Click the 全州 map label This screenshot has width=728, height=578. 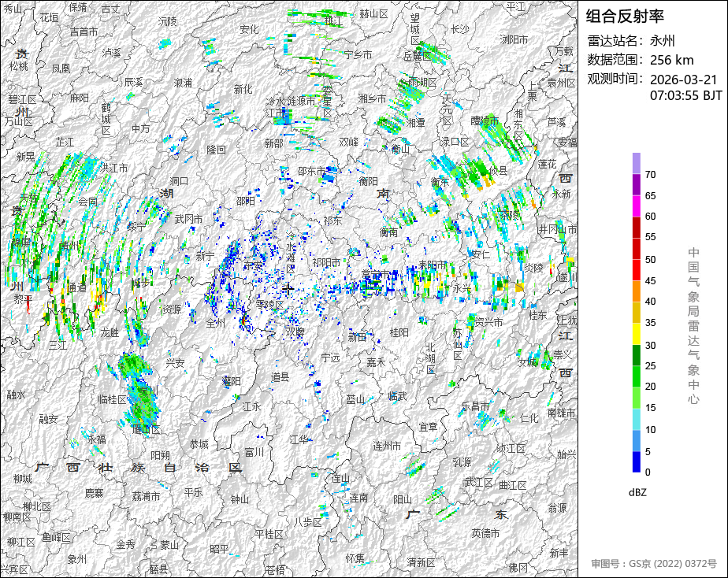[215, 323]
